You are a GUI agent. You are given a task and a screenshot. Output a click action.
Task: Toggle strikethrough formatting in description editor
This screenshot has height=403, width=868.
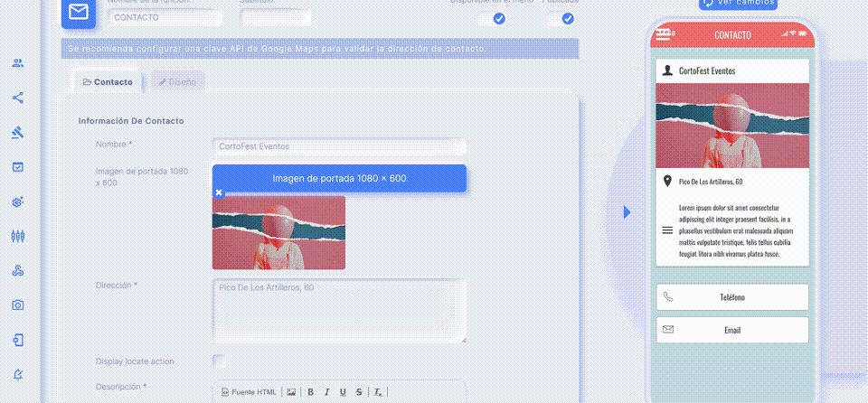point(359,392)
